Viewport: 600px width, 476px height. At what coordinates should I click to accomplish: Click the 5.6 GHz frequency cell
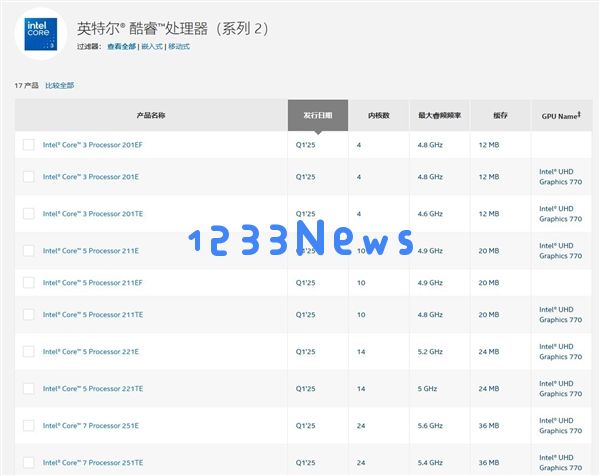coord(430,425)
